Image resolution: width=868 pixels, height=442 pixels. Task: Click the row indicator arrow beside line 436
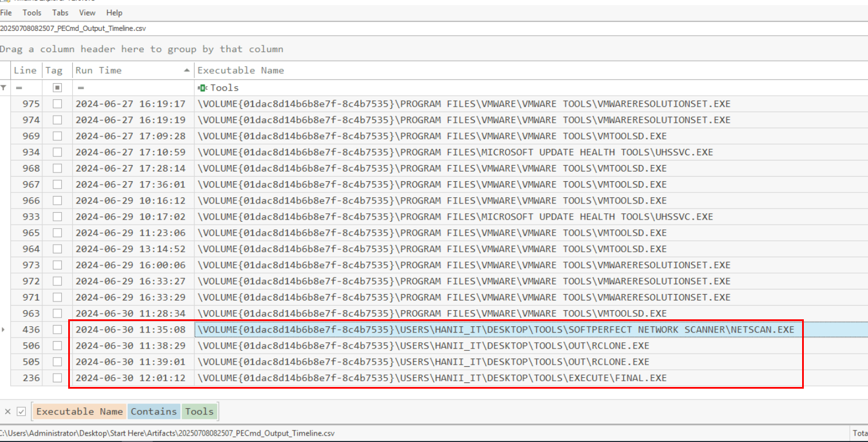point(3,330)
